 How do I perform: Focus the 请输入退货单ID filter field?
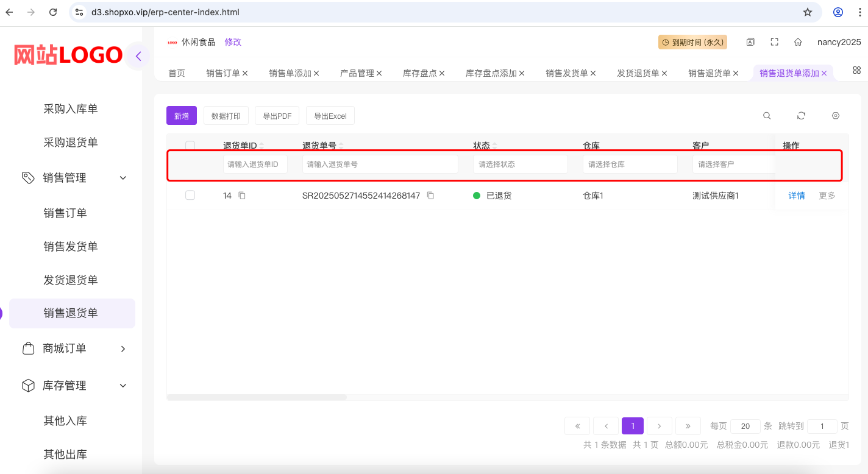tap(255, 164)
